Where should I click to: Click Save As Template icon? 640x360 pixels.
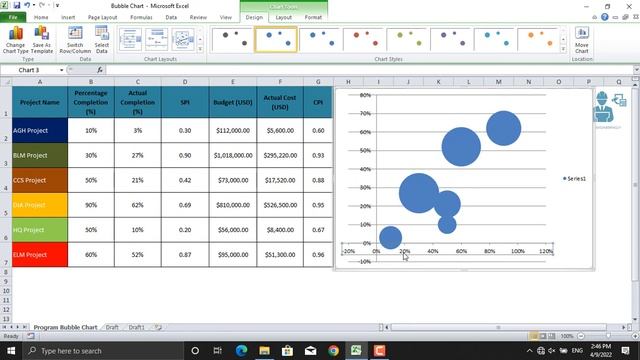pos(42,40)
